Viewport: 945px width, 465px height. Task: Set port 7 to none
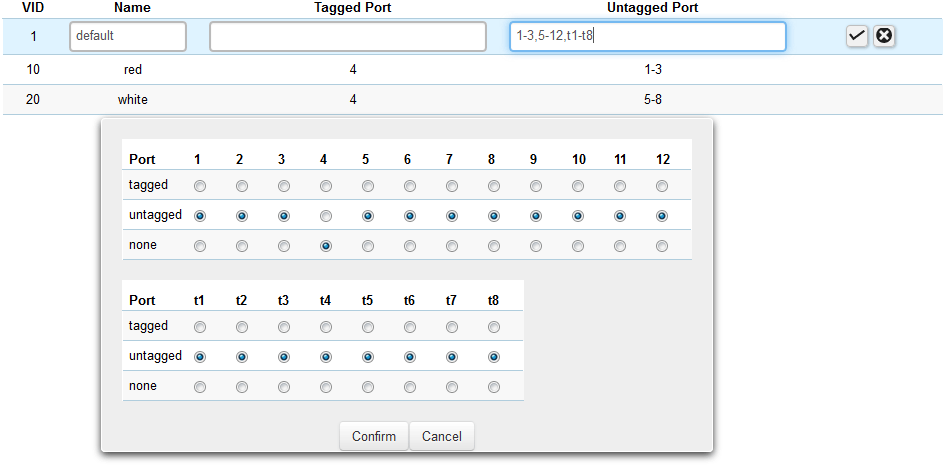(452, 246)
